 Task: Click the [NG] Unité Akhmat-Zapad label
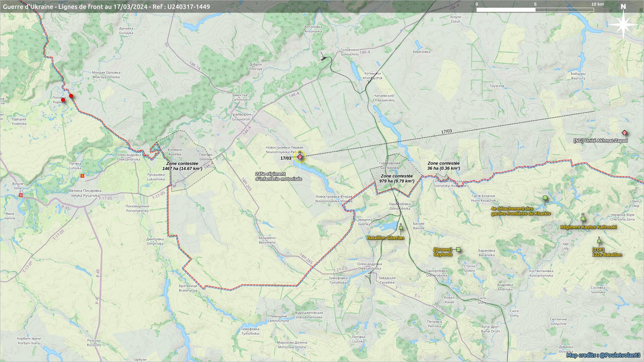pos(600,141)
